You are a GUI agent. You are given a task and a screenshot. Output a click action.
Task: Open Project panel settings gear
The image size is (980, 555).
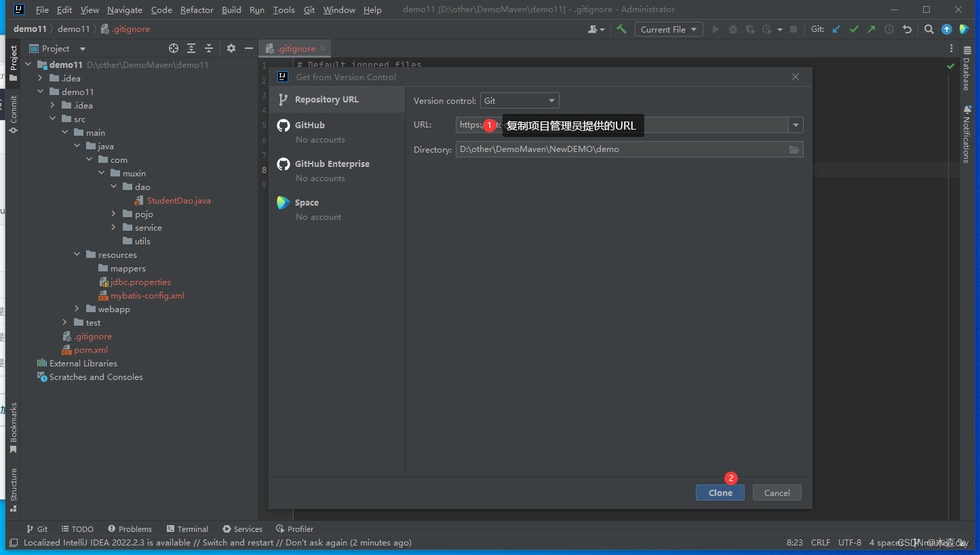click(x=231, y=48)
